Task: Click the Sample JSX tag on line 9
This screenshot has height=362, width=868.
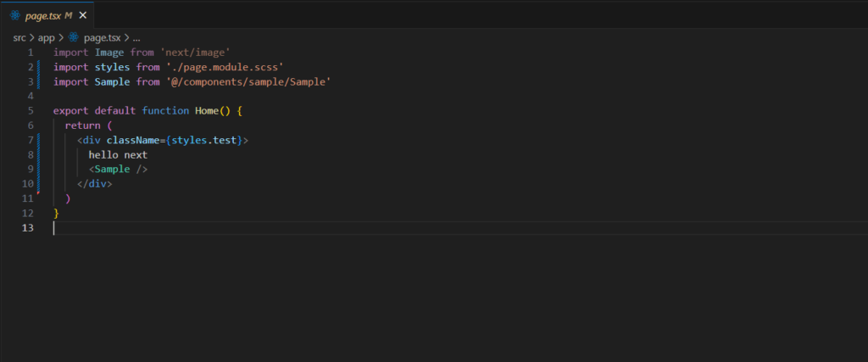Action: point(113,169)
